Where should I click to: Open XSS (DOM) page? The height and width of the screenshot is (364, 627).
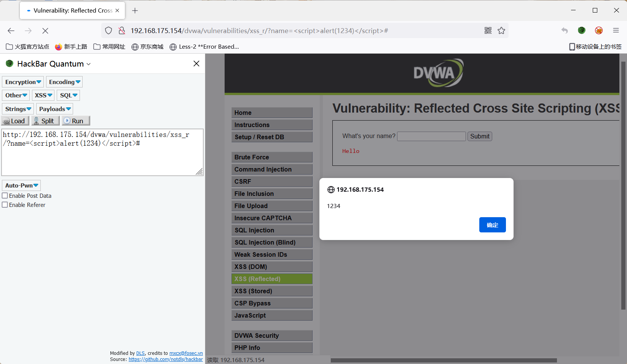pyautogui.click(x=272, y=267)
